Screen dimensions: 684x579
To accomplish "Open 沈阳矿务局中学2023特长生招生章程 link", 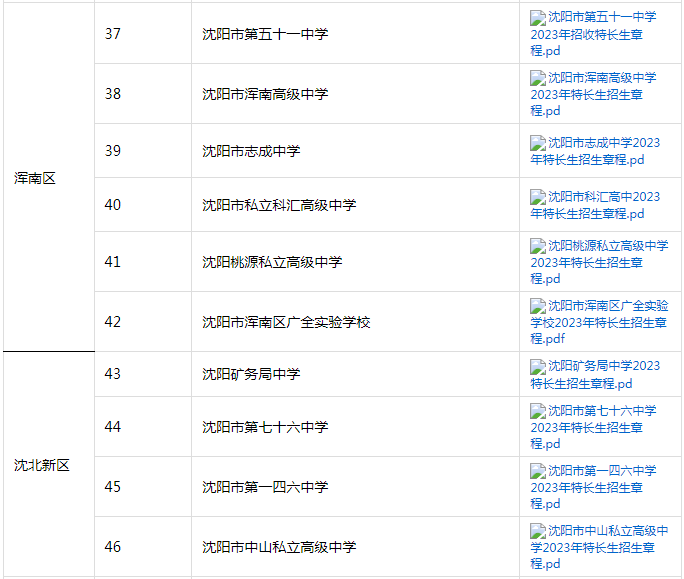I will click(x=595, y=375).
